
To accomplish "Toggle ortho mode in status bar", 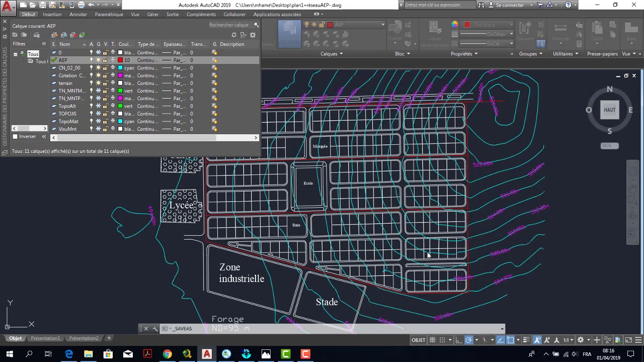I will click(x=459, y=340).
